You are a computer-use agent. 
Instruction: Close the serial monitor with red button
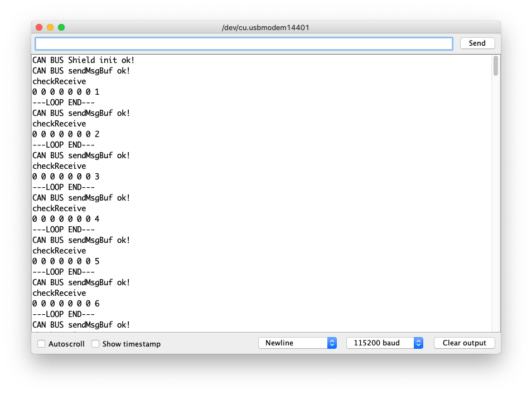tap(39, 27)
